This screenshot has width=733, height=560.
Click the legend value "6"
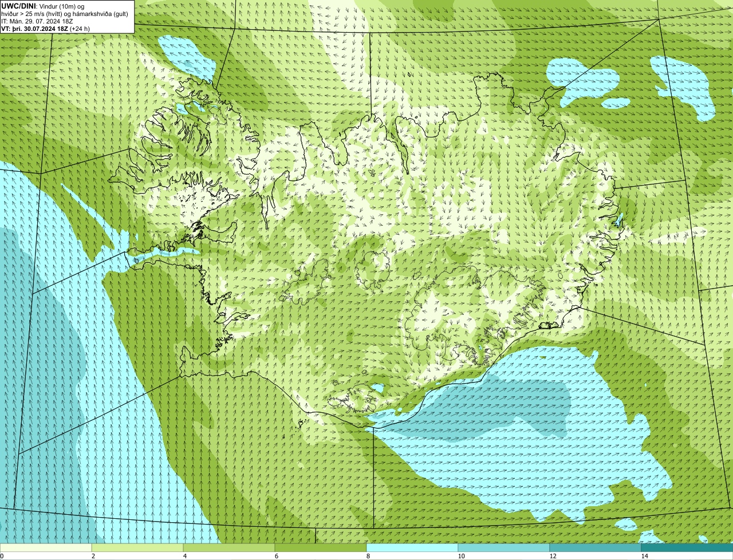point(276,556)
